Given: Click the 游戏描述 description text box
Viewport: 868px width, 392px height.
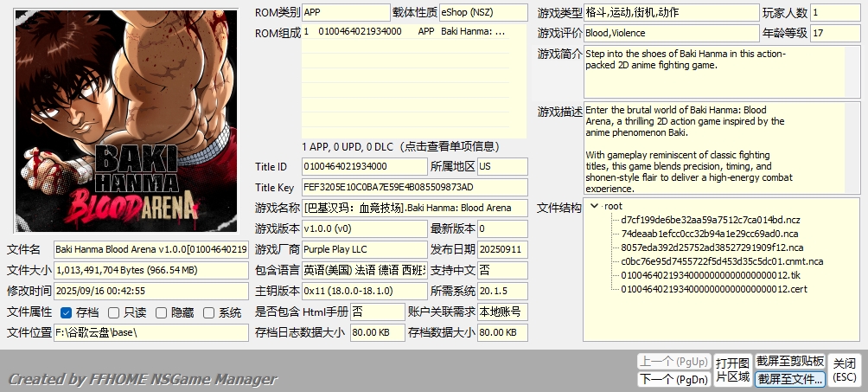Looking at the screenshot, I should (x=722, y=148).
